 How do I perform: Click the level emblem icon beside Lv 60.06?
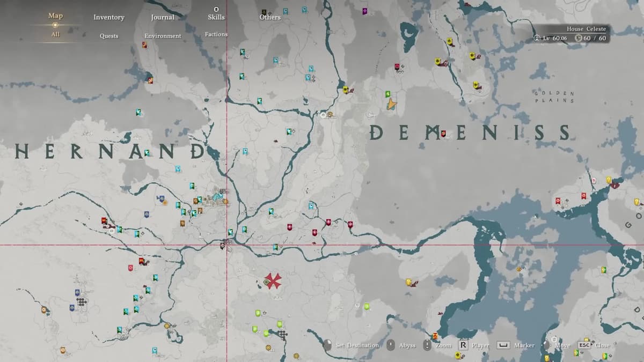(x=537, y=38)
